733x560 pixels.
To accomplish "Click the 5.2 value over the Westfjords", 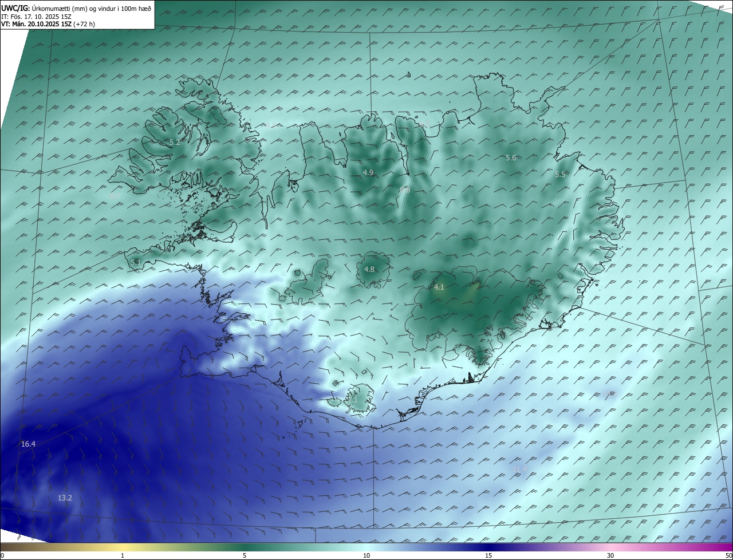I will (x=175, y=142).
